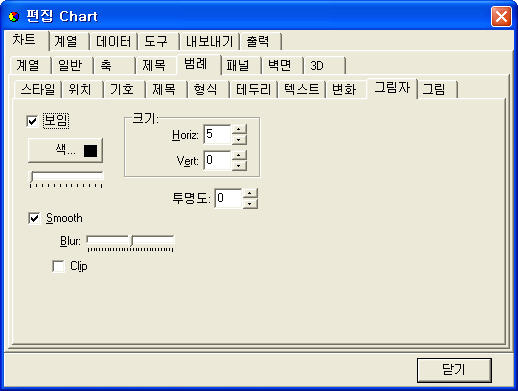Toggle the Smooth checkbox
Image resolution: width=518 pixels, height=391 pixels.
34,218
